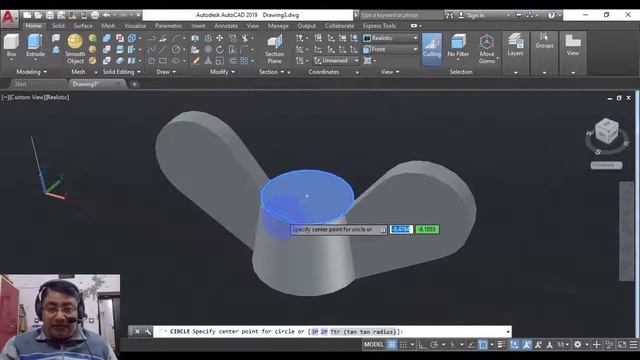Click the Workspace switching gear icon

pos(578,344)
